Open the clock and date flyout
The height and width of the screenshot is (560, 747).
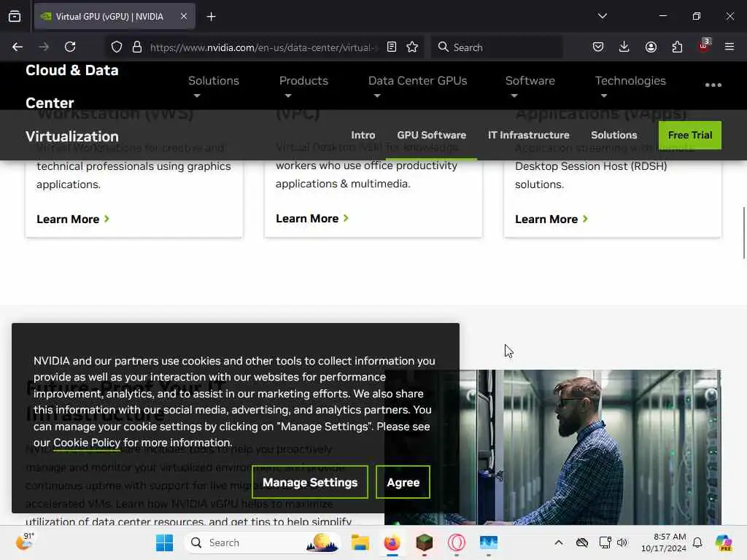(664, 542)
